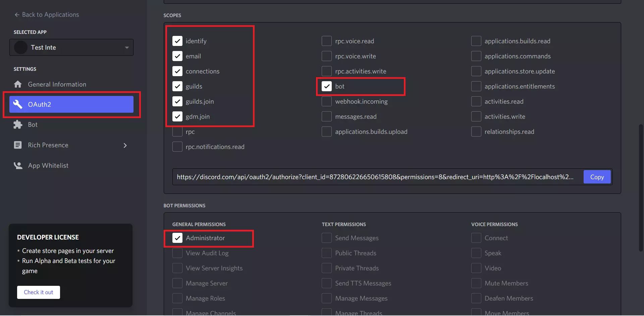This screenshot has width=644, height=316.
Task: Enable the activities.read scope
Action: [476, 101]
